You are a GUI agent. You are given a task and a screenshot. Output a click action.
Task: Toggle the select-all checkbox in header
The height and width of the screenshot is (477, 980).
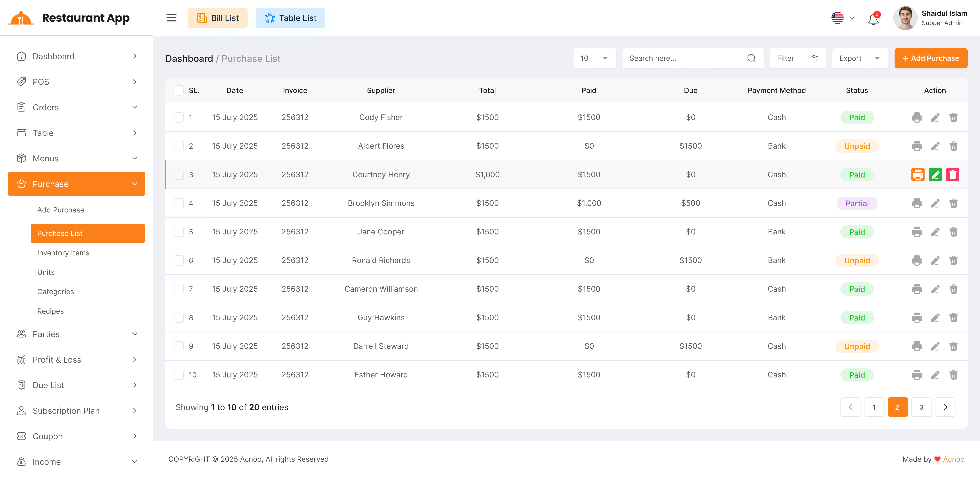click(x=178, y=91)
